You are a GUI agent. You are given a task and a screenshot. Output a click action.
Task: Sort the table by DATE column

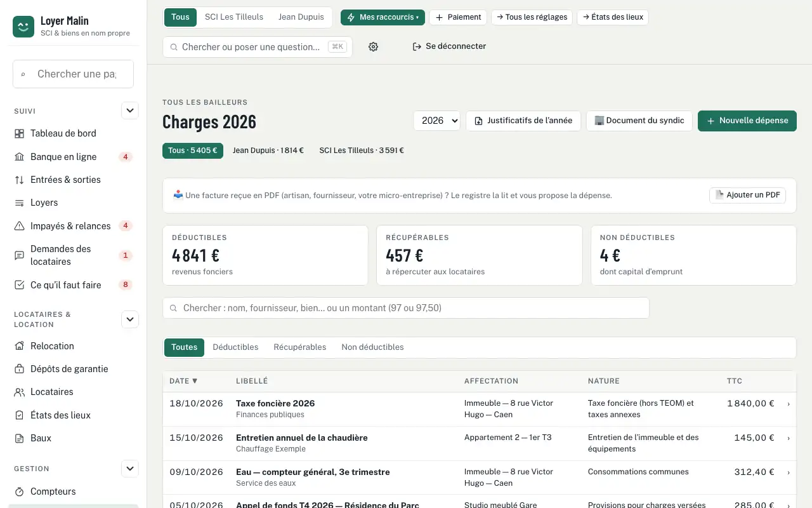coord(183,381)
